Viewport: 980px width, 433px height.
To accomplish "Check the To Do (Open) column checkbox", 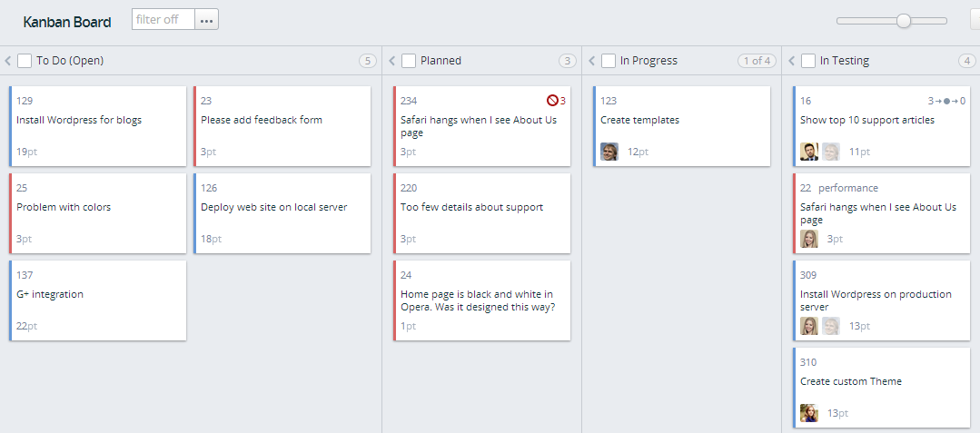I will pyautogui.click(x=25, y=61).
